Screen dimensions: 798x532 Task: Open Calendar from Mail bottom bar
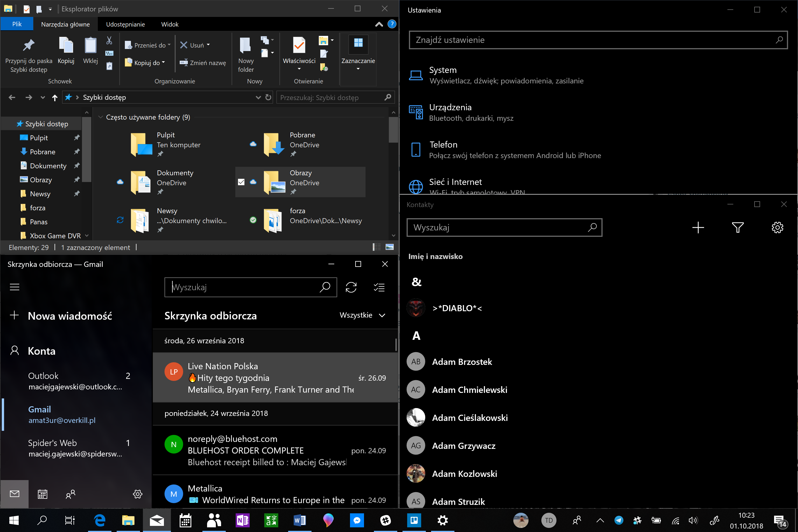[x=42, y=494]
